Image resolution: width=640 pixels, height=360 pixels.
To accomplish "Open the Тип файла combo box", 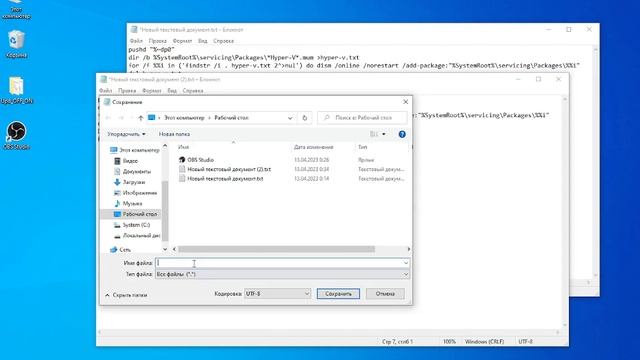I will click(x=282, y=274).
